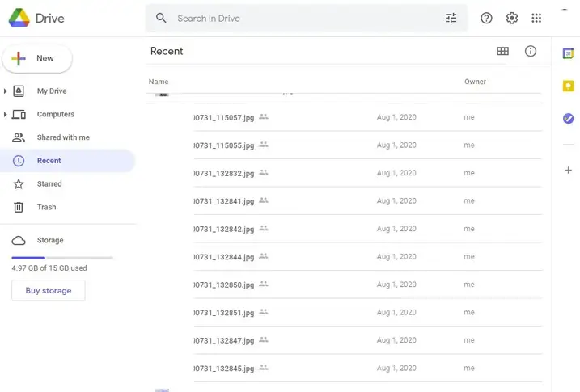
Task: Open the Starred section
Action: pos(49,184)
